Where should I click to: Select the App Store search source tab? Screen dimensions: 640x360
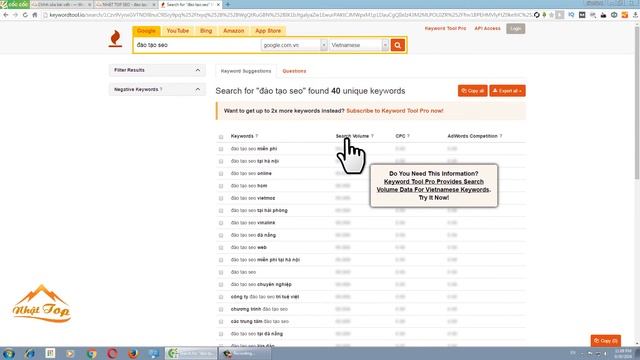tap(268, 31)
